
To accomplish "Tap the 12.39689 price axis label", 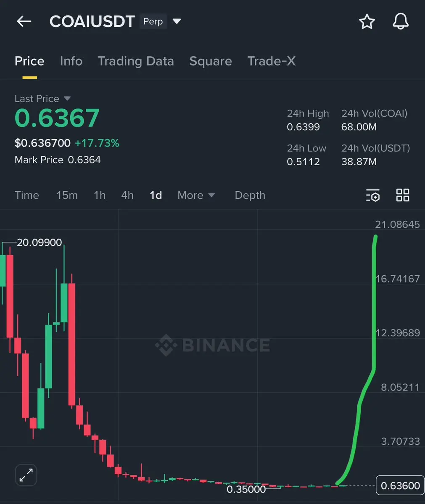I will click(x=398, y=332).
